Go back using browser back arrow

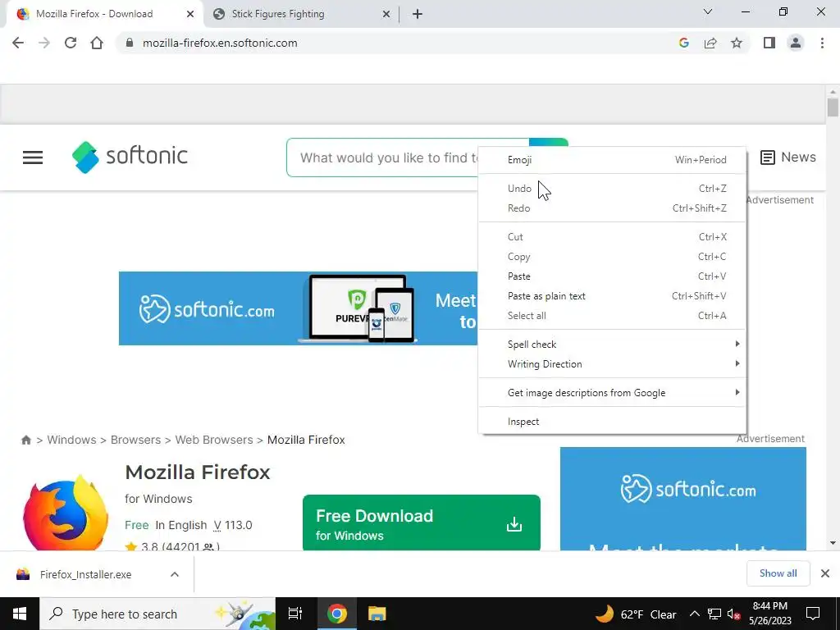[18, 43]
